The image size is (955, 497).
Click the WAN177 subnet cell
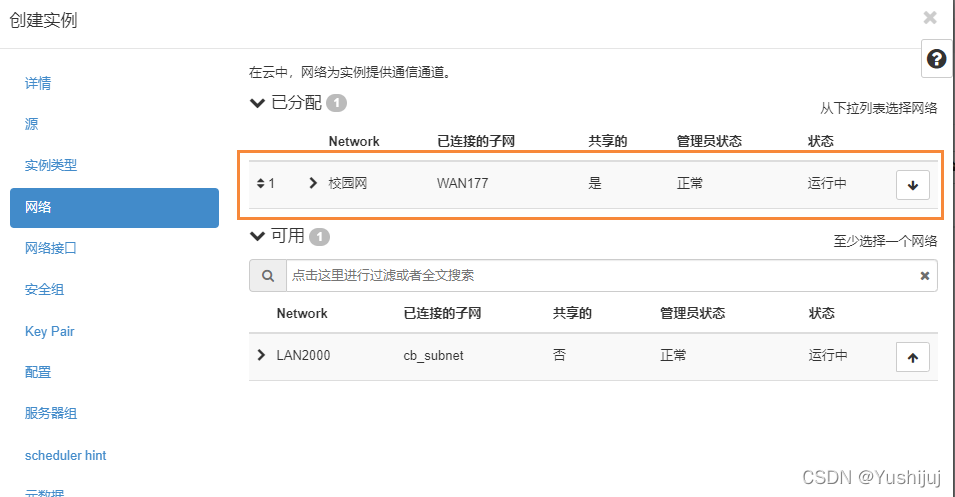[462, 183]
